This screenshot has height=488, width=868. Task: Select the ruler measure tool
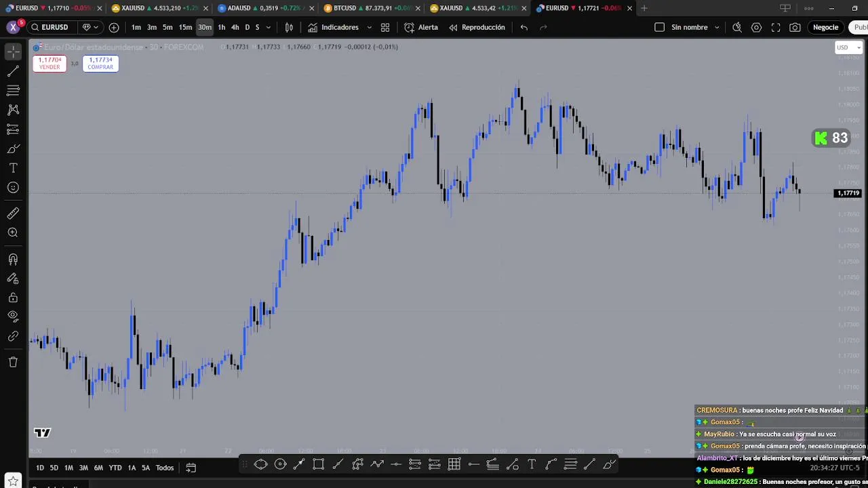point(13,213)
